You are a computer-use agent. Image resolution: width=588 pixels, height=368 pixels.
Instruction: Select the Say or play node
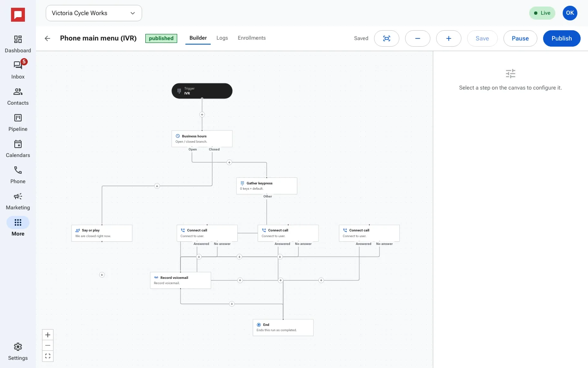coord(102,233)
